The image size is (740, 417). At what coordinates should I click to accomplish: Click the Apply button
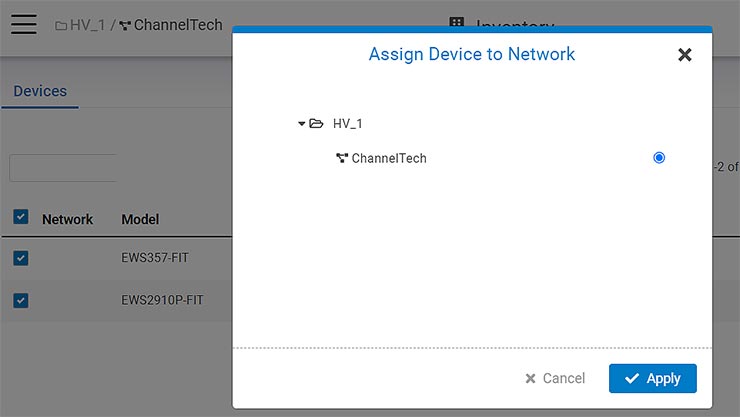click(652, 378)
